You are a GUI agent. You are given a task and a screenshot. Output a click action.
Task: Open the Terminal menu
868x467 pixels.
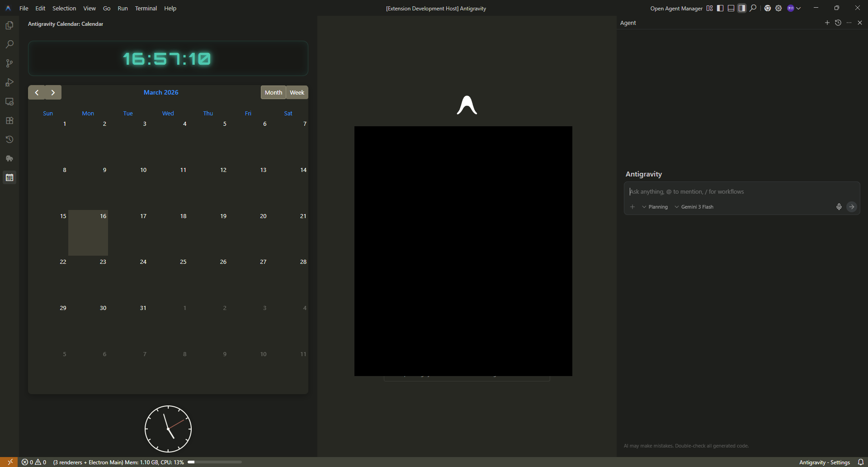tap(146, 8)
